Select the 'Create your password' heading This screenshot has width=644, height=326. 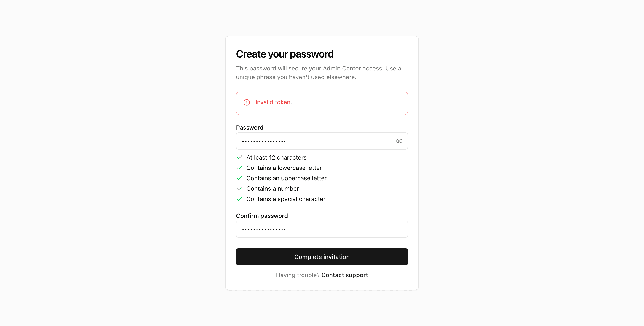285,54
